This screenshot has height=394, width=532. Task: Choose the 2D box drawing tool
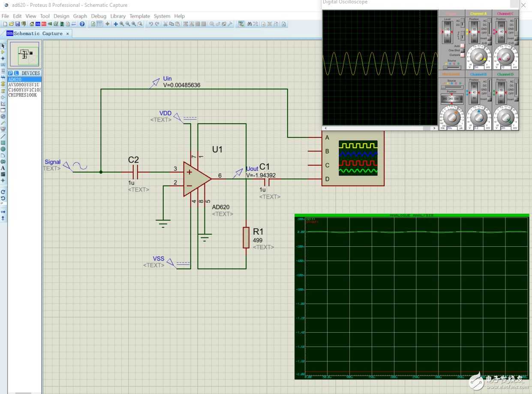coord(4,142)
